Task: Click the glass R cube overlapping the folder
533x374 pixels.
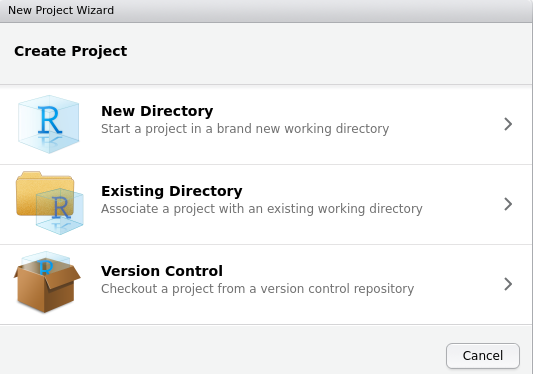Action: (x=60, y=211)
